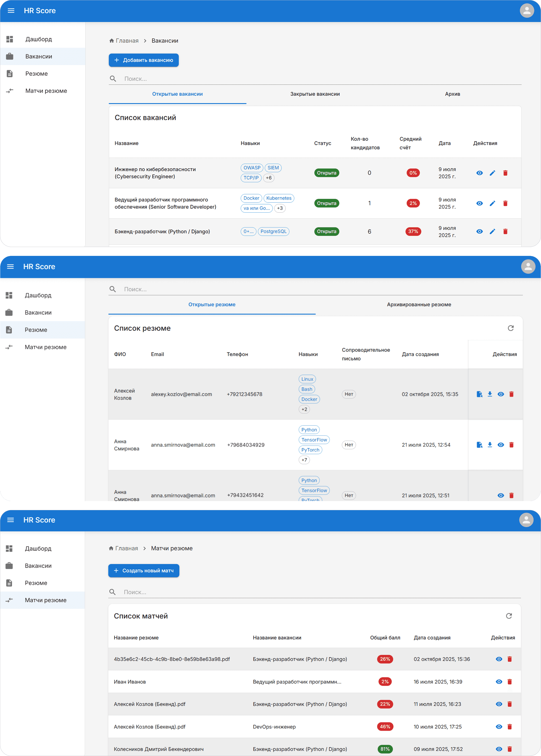Expand +2 skills chip for Алексей Козлов
This screenshot has width=541, height=756.
tap(304, 409)
